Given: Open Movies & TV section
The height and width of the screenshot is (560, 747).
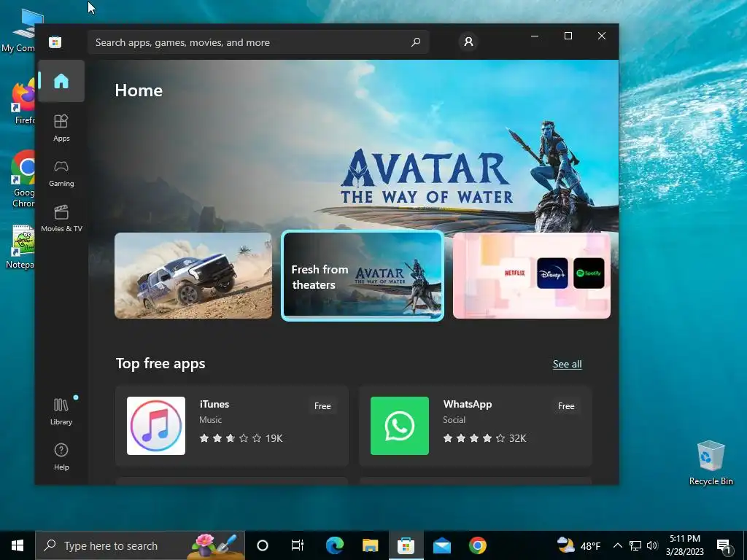Looking at the screenshot, I should [61, 219].
